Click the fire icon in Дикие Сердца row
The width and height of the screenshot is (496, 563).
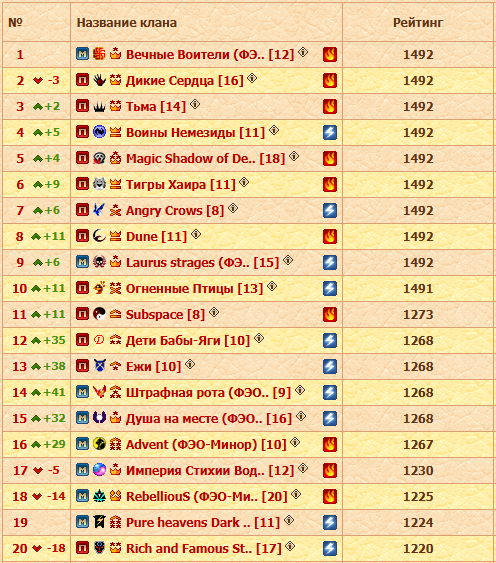(330, 80)
